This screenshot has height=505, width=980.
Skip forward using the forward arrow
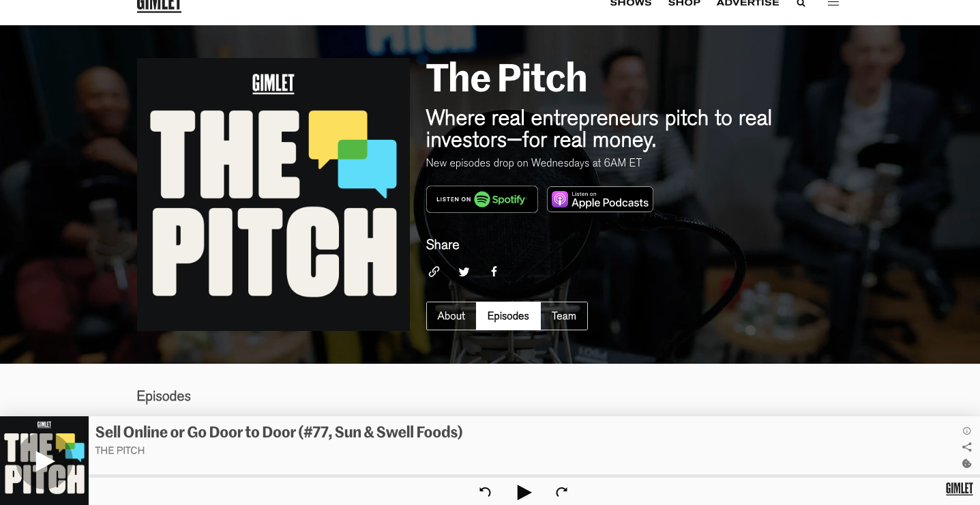(561, 491)
